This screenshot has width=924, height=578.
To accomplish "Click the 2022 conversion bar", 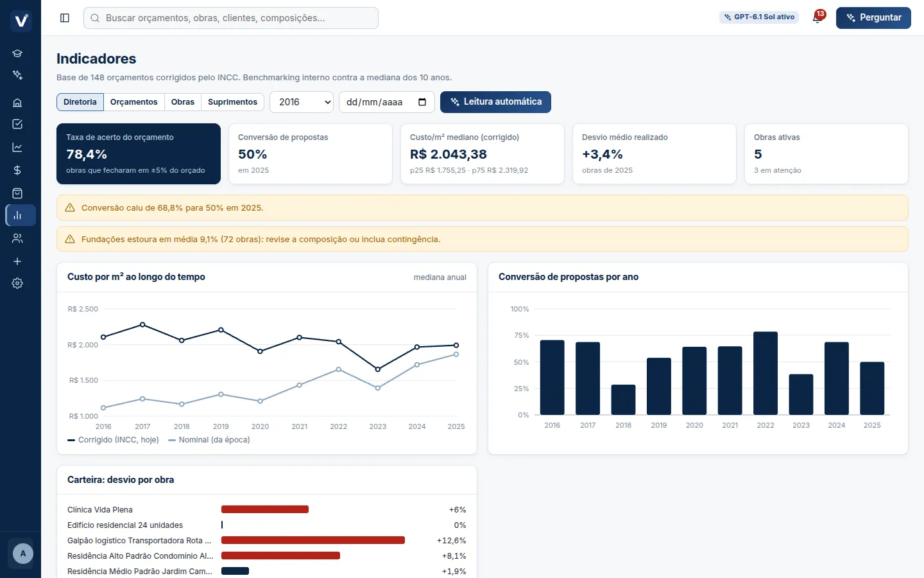I will point(766,373).
